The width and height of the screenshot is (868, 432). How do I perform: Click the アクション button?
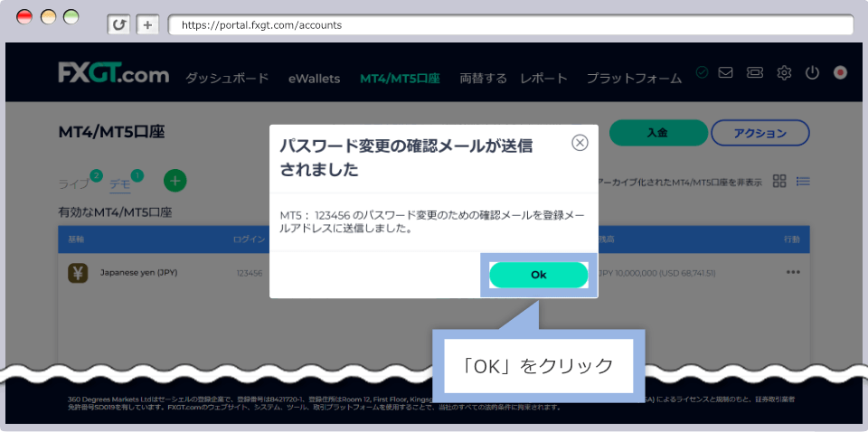click(x=760, y=133)
